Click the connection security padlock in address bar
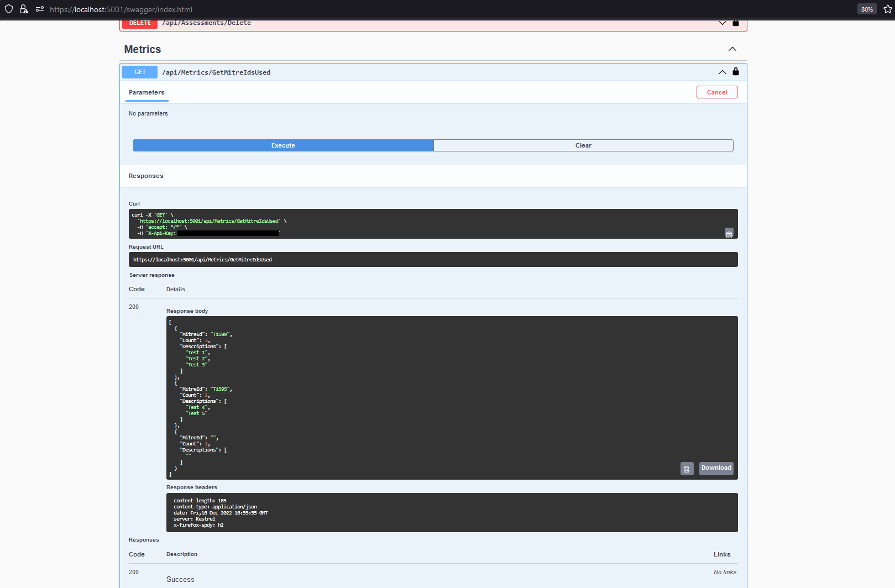Image resolution: width=895 pixels, height=588 pixels. [24, 9]
